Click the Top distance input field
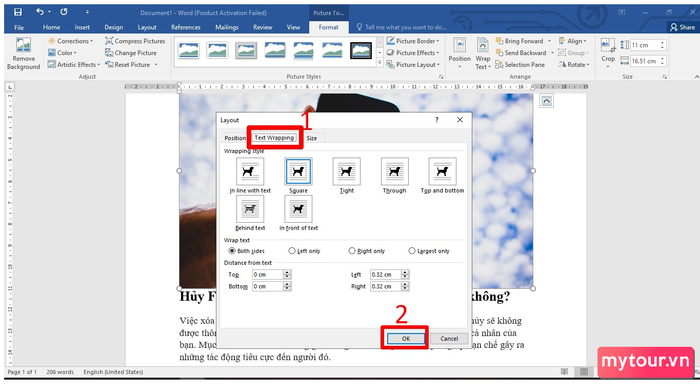 coord(267,274)
